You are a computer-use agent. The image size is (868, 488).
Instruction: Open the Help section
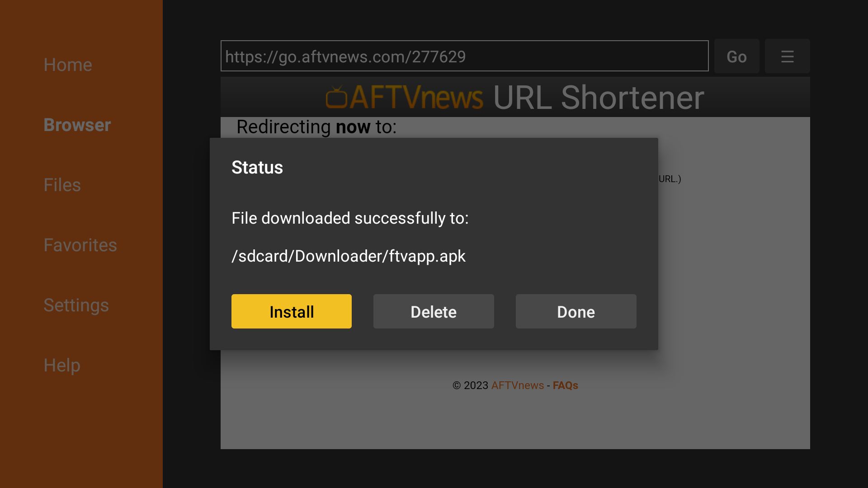pyautogui.click(x=61, y=365)
